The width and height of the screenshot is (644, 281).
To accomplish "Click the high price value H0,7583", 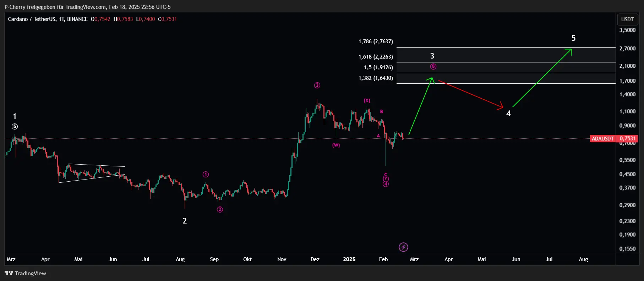I will pyautogui.click(x=123, y=19).
